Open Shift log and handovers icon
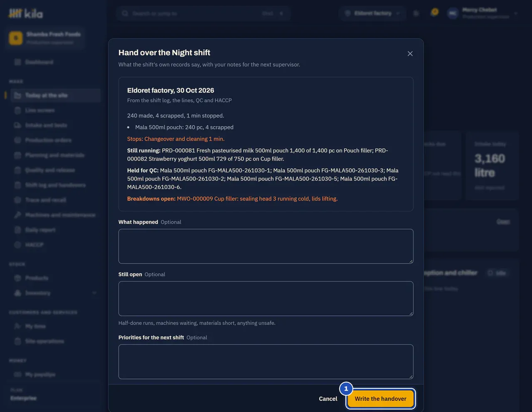532x412 pixels. (x=17, y=185)
